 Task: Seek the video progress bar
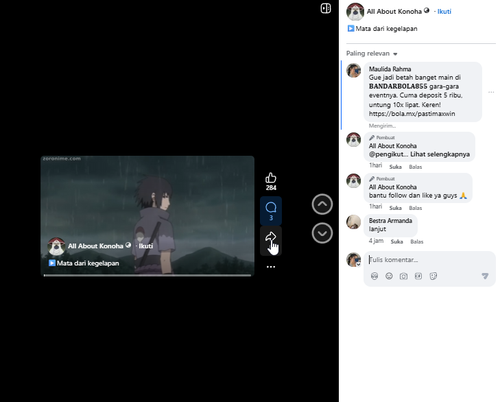[147, 275]
